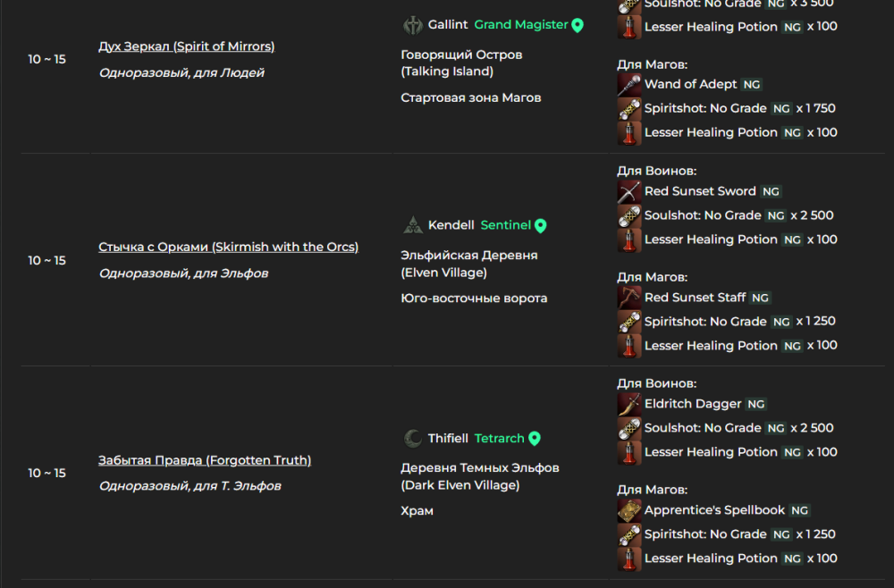Image resolution: width=894 pixels, height=588 pixels.
Task: Click the Одноразовый, для Людей note
Action: tap(181, 72)
